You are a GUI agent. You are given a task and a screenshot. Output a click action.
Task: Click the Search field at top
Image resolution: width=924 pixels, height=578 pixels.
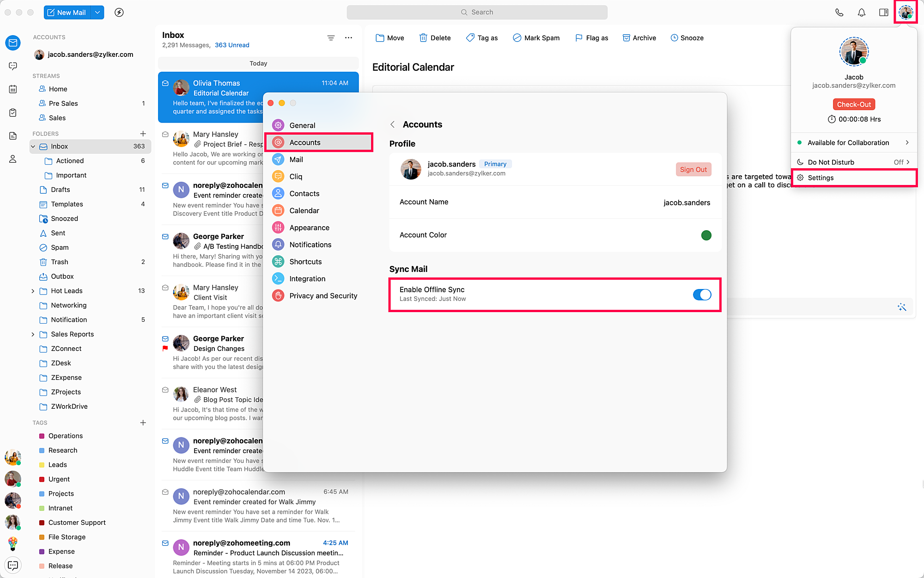coord(477,12)
